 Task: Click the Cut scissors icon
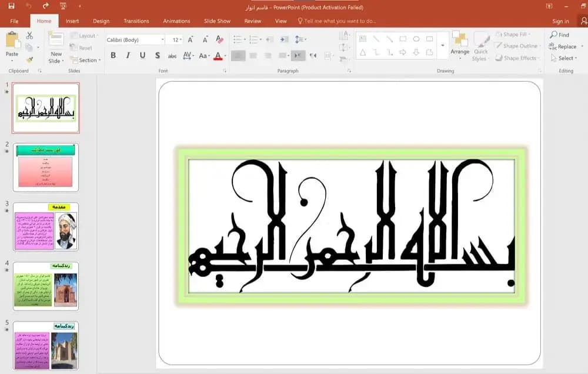click(x=29, y=36)
